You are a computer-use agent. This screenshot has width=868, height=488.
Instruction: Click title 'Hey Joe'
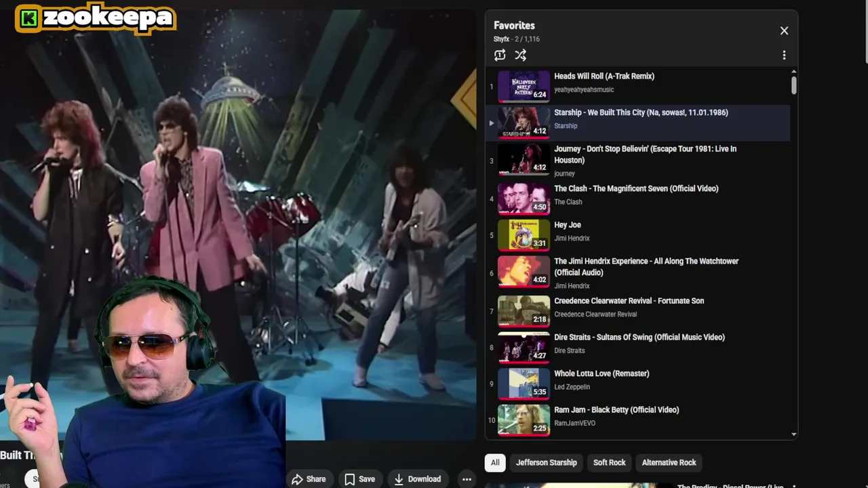pyautogui.click(x=568, y=225)
